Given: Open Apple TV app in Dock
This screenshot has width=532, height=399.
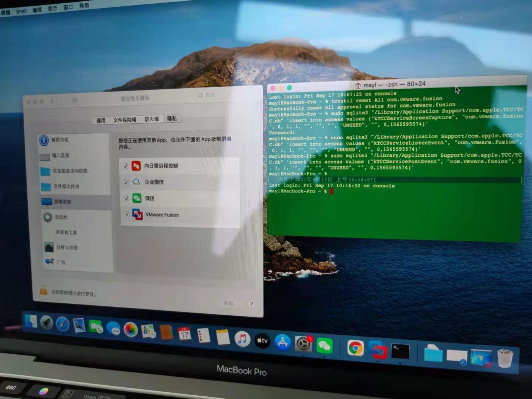Looking at the screenshot, I should [262, 340].
